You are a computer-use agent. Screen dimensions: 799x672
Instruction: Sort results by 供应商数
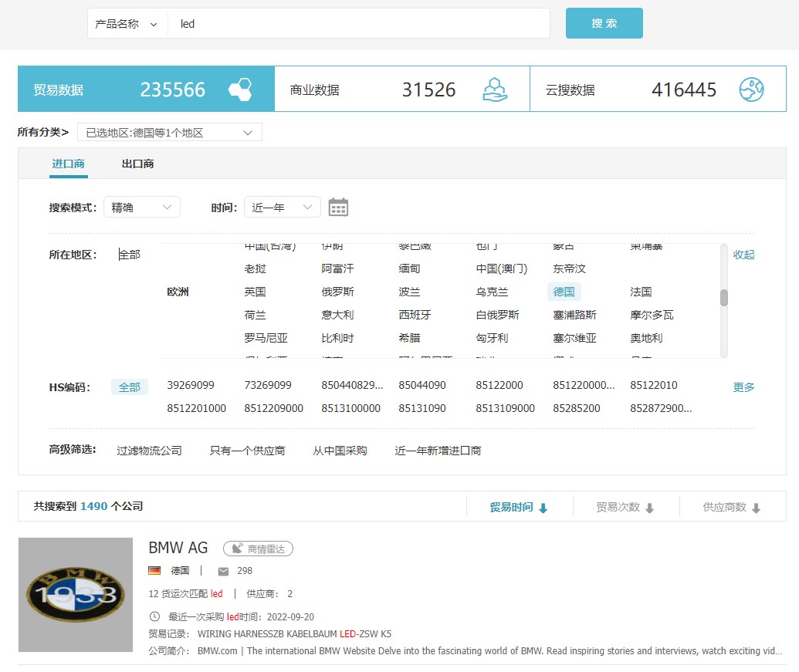pyautogui.click(x=732, y=507)
